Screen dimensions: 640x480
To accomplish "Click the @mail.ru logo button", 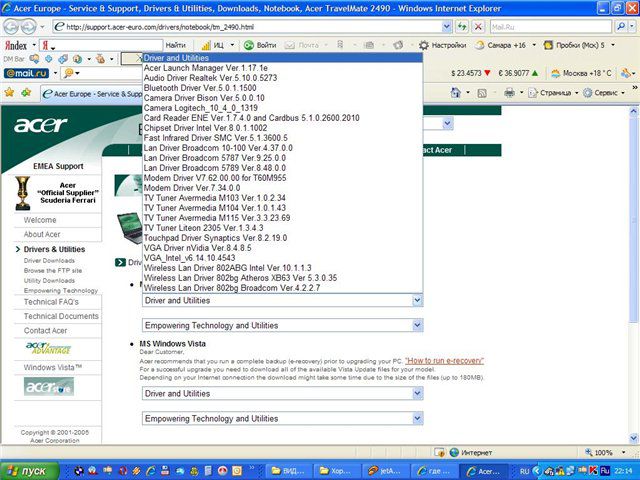I will tap(27, 73).
